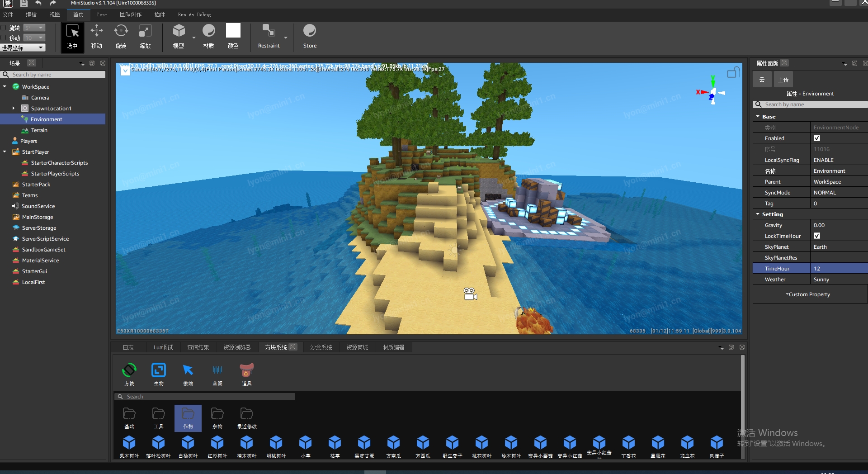This screenshot has width=868, height=474.
Task: Select the 方块 block category icon
Action: [129, 374]
